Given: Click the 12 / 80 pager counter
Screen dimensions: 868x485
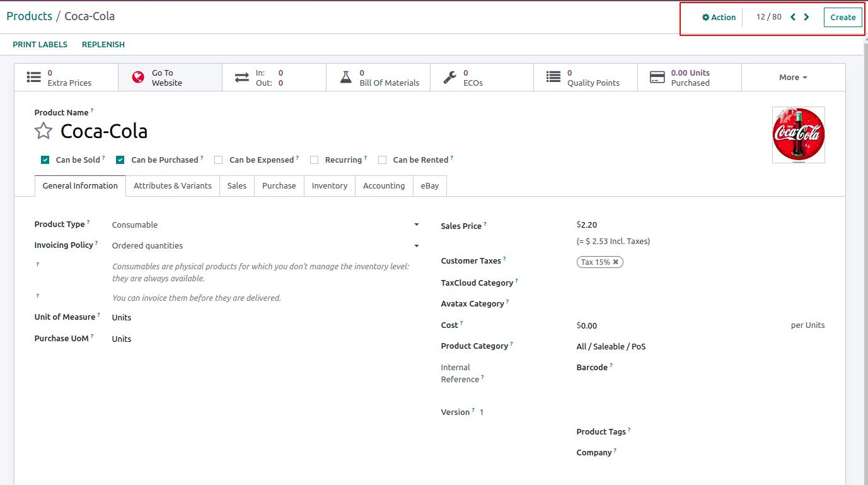Looking at the screenshot, I should click(x=768, y=17).
